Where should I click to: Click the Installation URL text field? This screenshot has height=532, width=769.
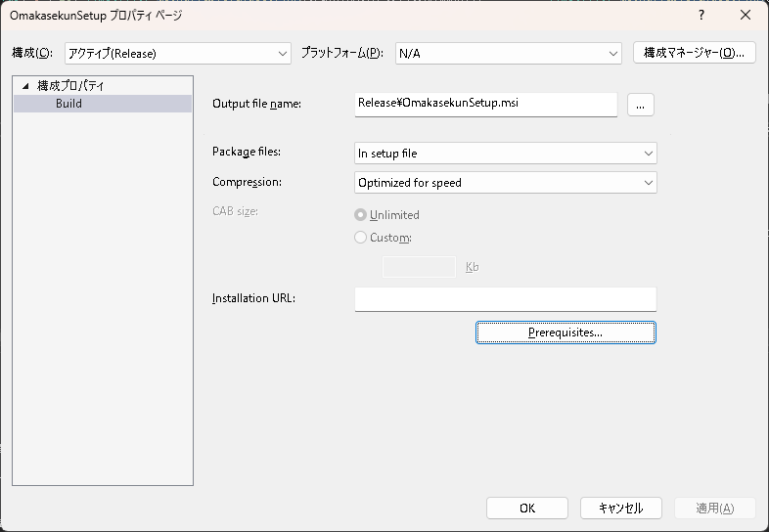505,298
